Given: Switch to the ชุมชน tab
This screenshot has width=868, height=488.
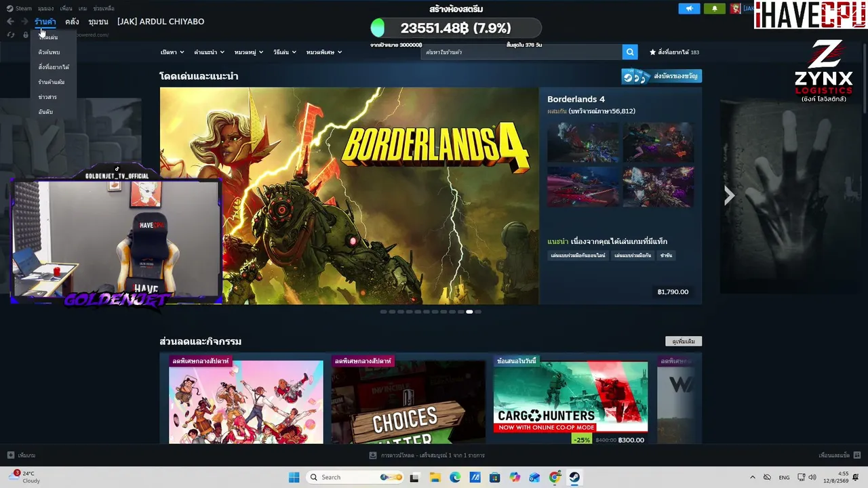Looking at the screenshot, I should (x=98, y=22).
